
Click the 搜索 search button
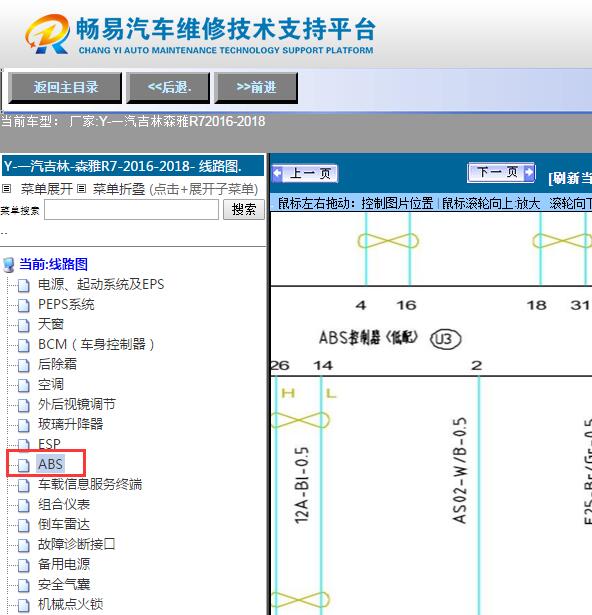click(x=244, y=209)
